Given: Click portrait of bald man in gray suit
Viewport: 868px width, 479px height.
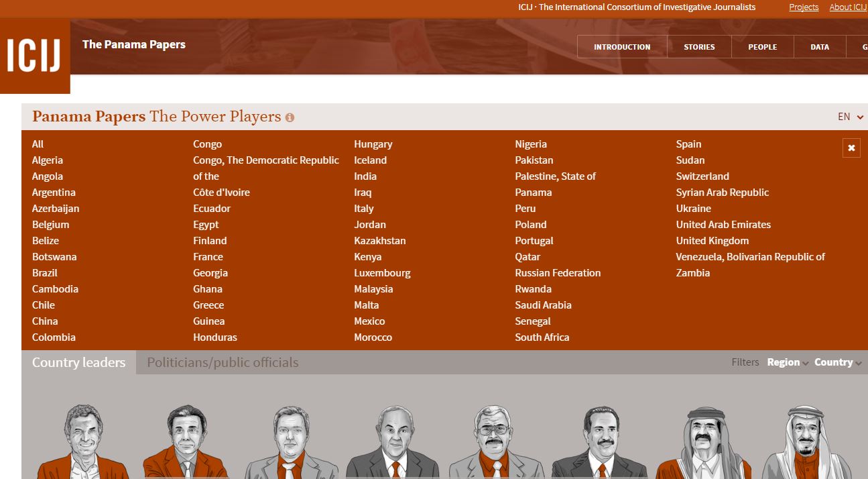Looking at the screenshot, I should pyautogui.click(x=392, y=441).
